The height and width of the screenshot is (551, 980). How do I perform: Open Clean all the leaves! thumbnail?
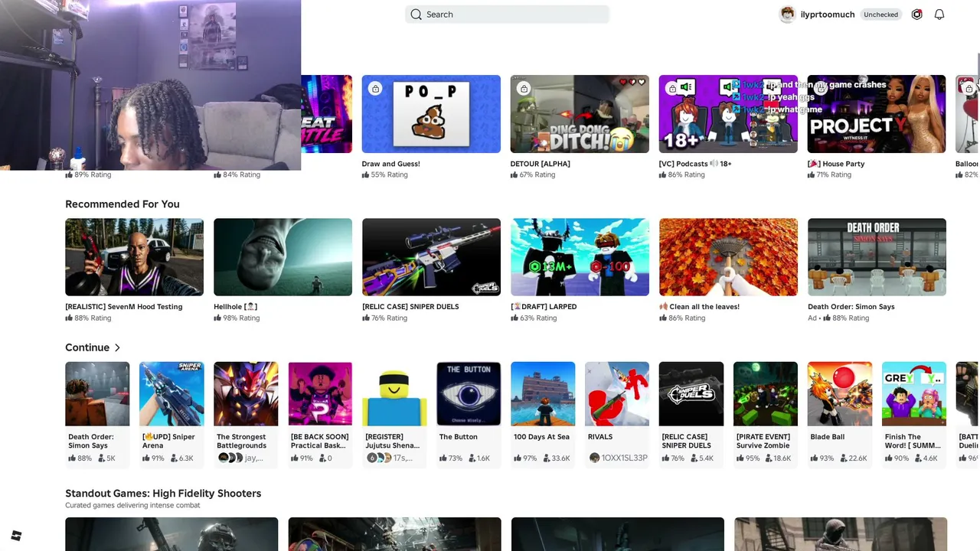point(728,257)
